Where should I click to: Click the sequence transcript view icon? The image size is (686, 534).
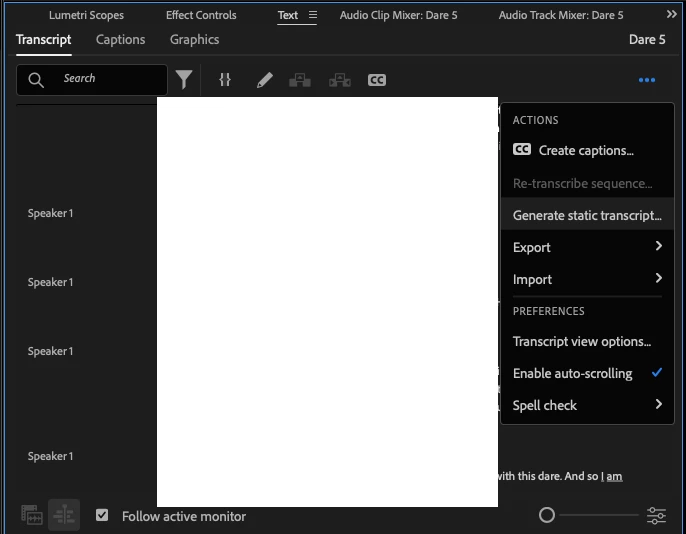coord(64,515)
